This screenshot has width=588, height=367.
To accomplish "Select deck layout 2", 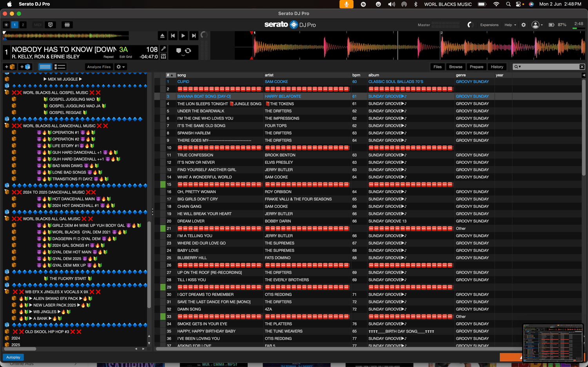I will (23, 25).
